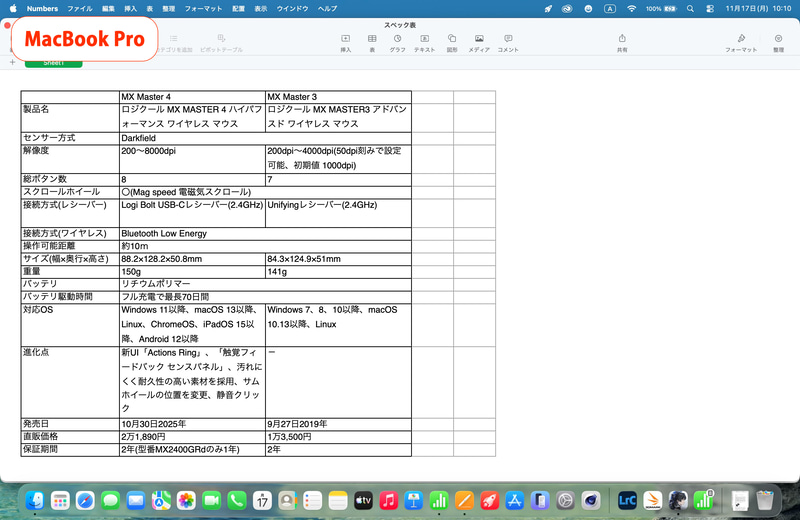Open Launchpad from the Dock
Viewport: 800px width, 520px height.
click(x=60, y=501)
